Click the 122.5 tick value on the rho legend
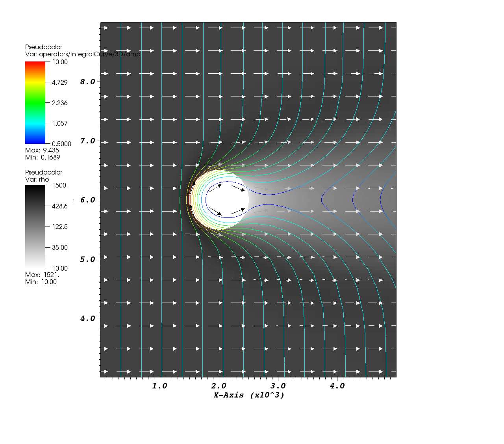The width and height of the screenshot is (504, 444). [60, 227]
